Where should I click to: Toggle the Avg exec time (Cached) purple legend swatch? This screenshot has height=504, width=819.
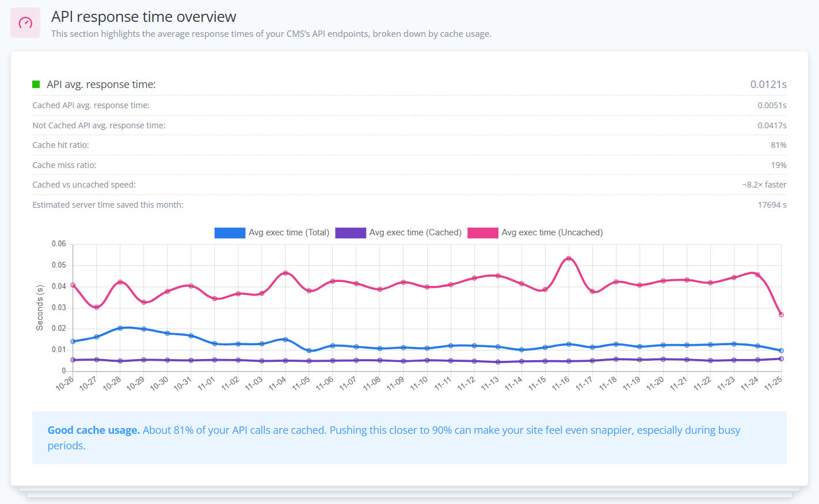point(351,233)
